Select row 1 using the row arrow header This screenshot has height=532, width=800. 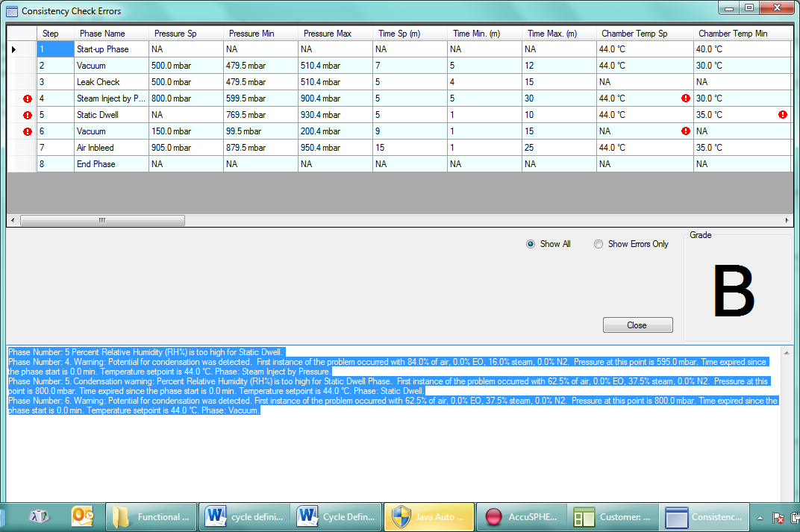coord(14,49)
